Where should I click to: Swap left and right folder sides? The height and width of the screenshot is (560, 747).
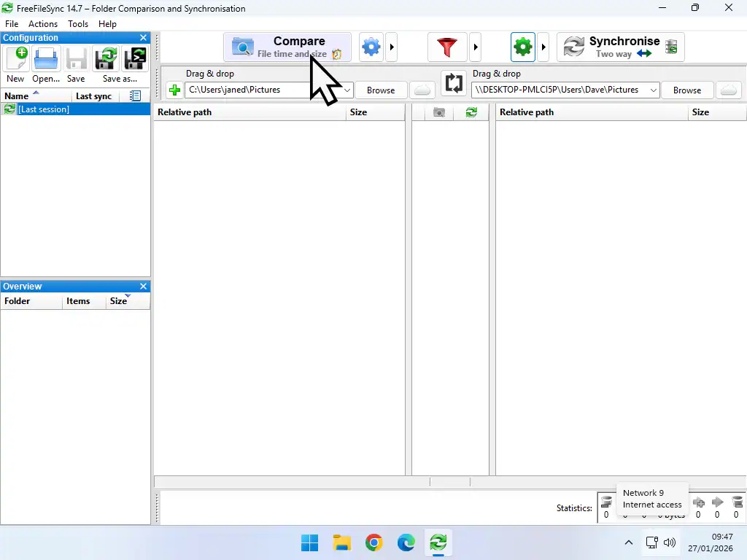[454, 83]
